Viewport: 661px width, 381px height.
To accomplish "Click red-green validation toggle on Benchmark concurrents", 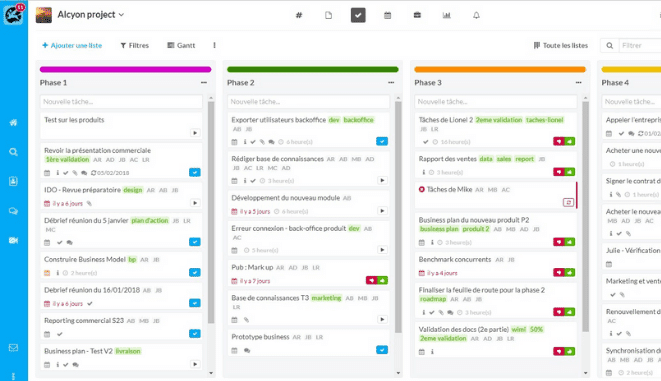I will [564, 273].
